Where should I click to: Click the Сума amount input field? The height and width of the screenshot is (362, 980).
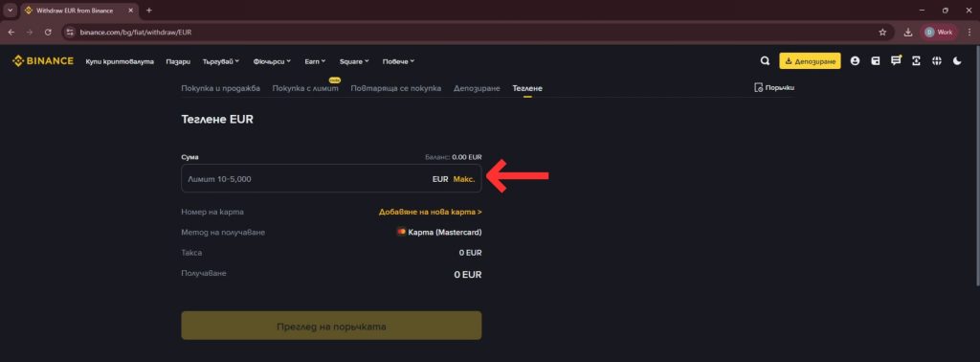[331, 178]
